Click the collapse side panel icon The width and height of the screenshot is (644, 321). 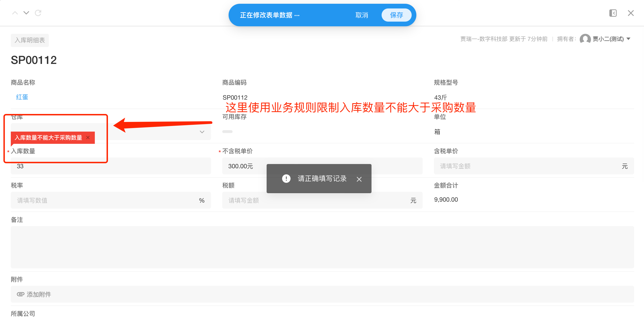coord(613,13)
